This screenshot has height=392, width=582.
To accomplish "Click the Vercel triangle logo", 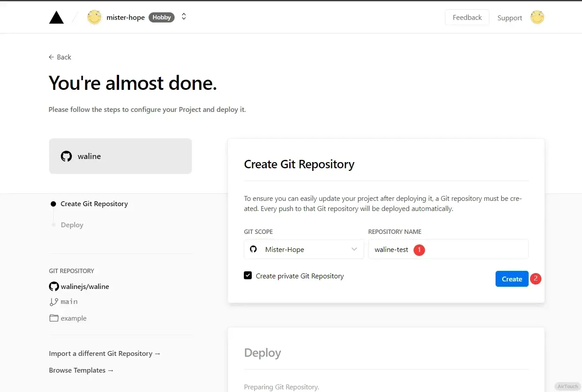I will pyautogui.click(x=56, y=18).
